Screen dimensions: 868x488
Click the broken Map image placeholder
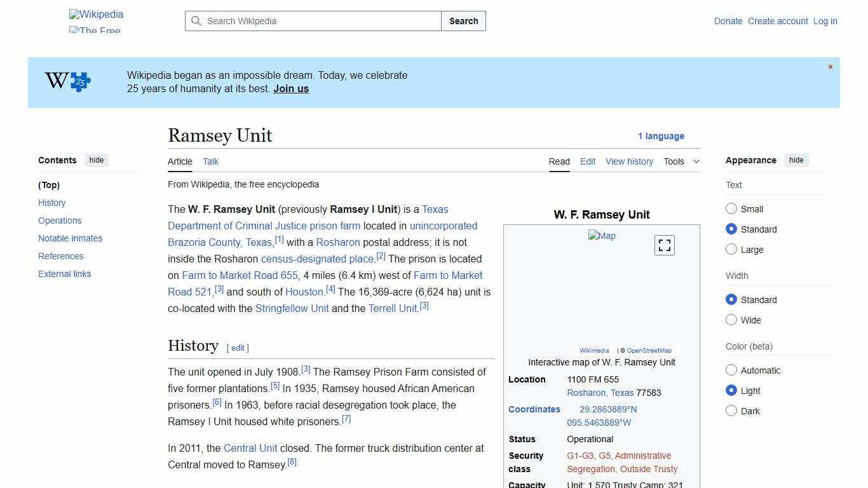(601, 236)
